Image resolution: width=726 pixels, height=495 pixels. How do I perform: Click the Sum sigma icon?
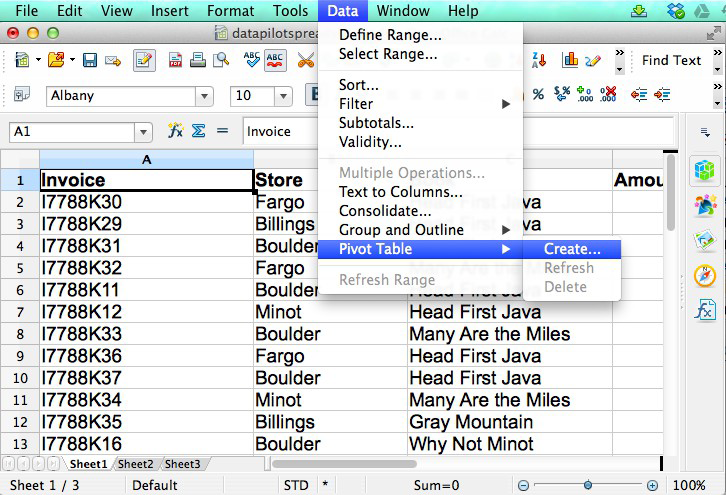tap(199, 131)
